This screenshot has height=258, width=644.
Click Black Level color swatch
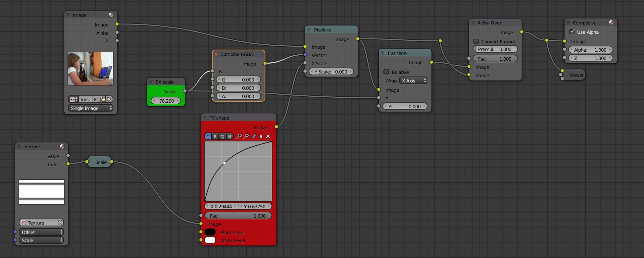(x=210, y=232)
